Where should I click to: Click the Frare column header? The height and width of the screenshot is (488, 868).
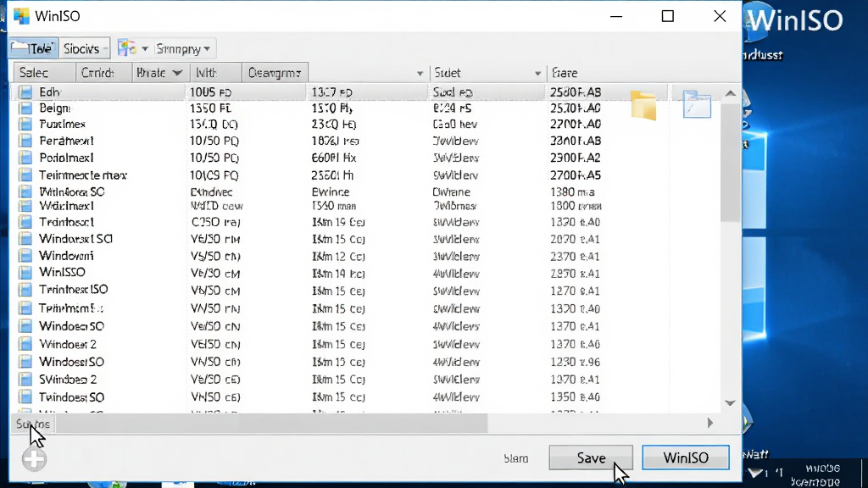click(x=565, y=73)
